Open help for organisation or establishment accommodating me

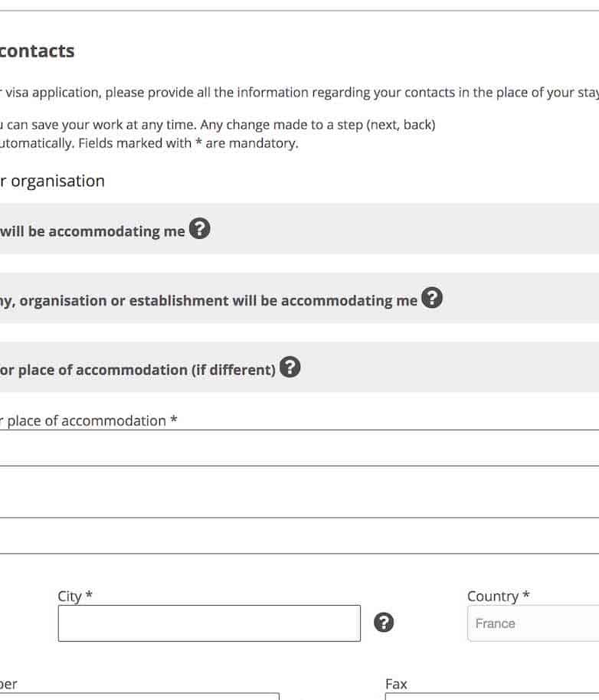(x=432, y=298)
